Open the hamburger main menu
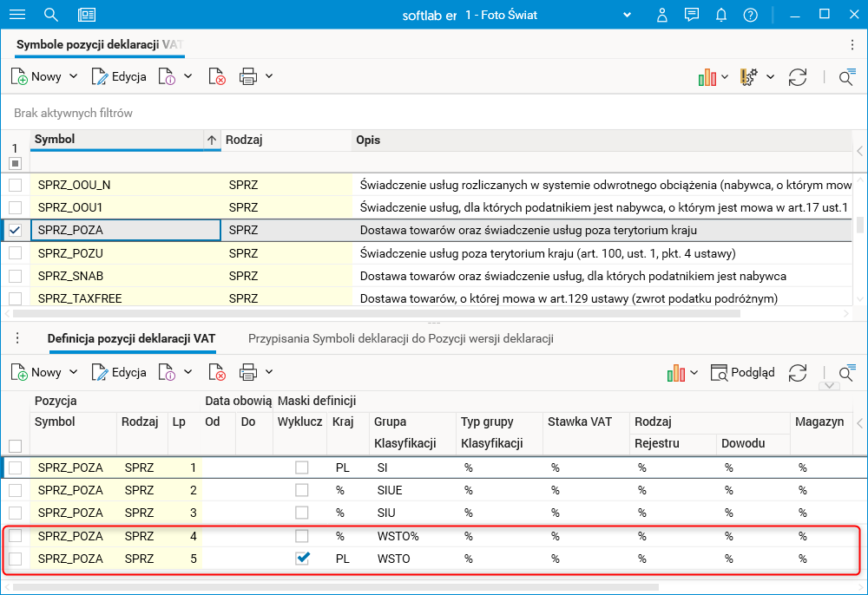This screenshot has width=868, height=595. (17, 15)
